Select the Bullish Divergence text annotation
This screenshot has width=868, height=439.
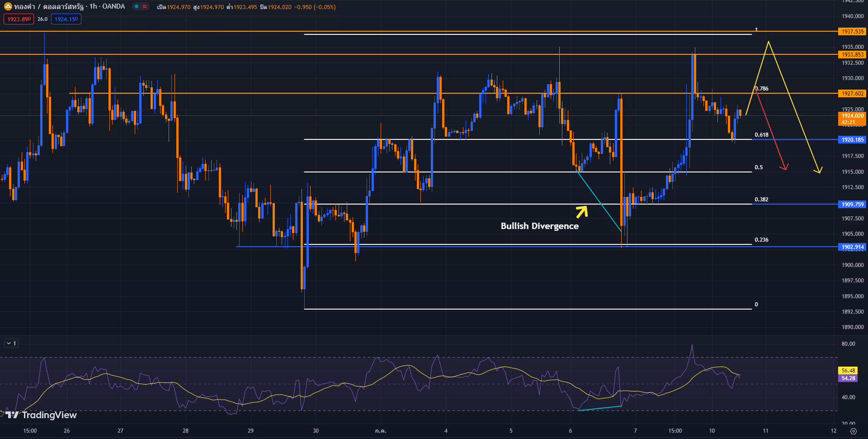pos(539,226)
